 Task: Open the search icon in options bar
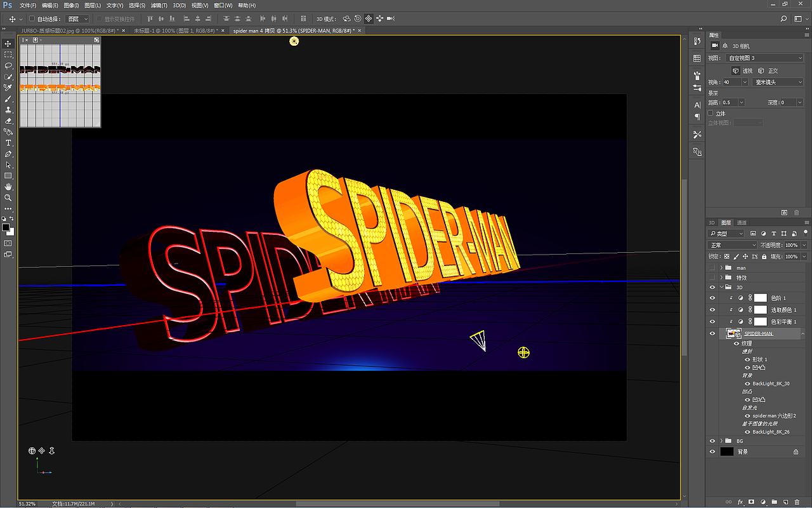[784, 19]
